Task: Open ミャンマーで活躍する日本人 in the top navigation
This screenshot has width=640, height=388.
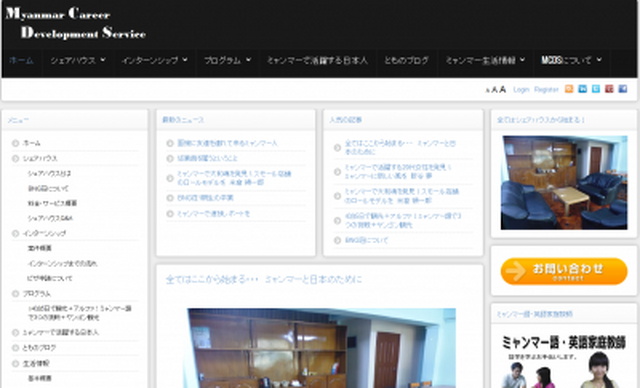Action: tap(317, 60)
